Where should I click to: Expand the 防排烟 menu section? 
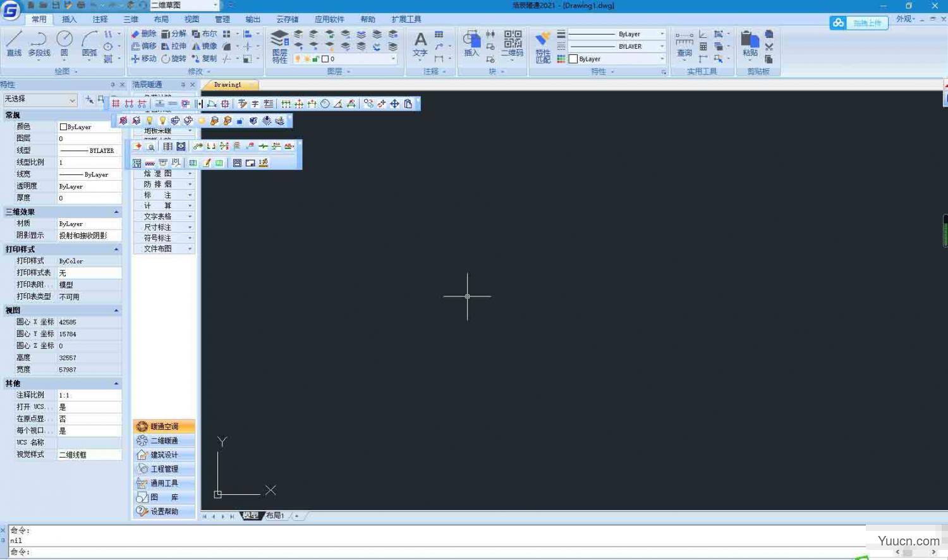pos(163,185)
